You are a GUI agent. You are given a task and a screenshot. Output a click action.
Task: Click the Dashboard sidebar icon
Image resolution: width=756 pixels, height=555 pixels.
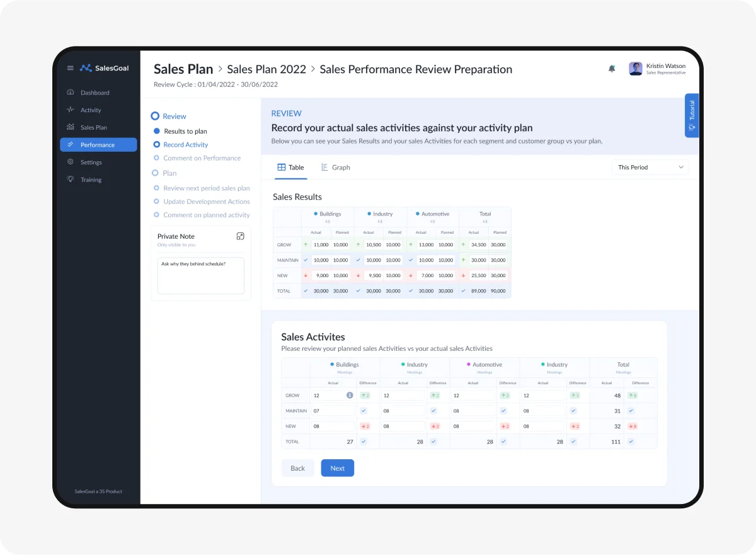click(x=71, y=93)
